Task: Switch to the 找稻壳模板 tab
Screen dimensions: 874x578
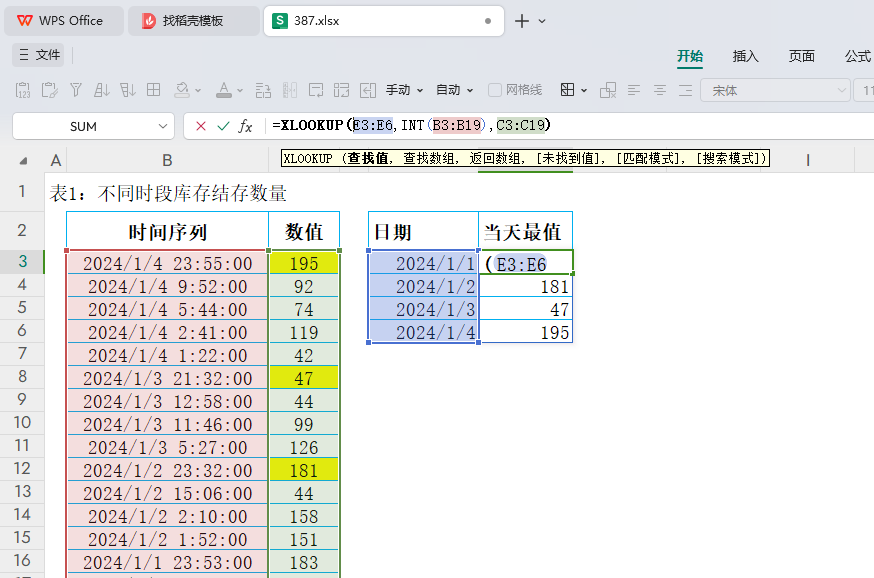Action: coord(193,21)
